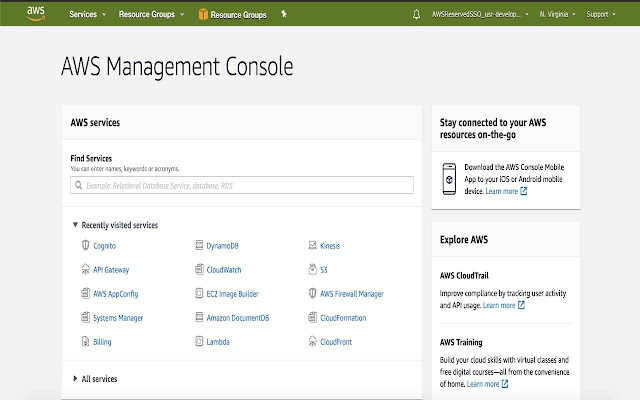Open the Billing link
640x400 pixels.
pyautogui.click(x=102, y=342)
